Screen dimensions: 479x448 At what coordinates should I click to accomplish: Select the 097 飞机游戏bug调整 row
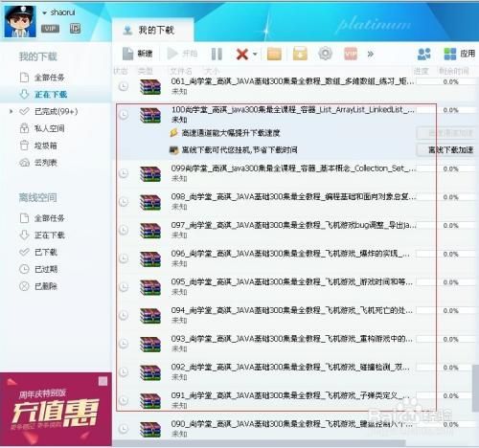coord(295,230)
